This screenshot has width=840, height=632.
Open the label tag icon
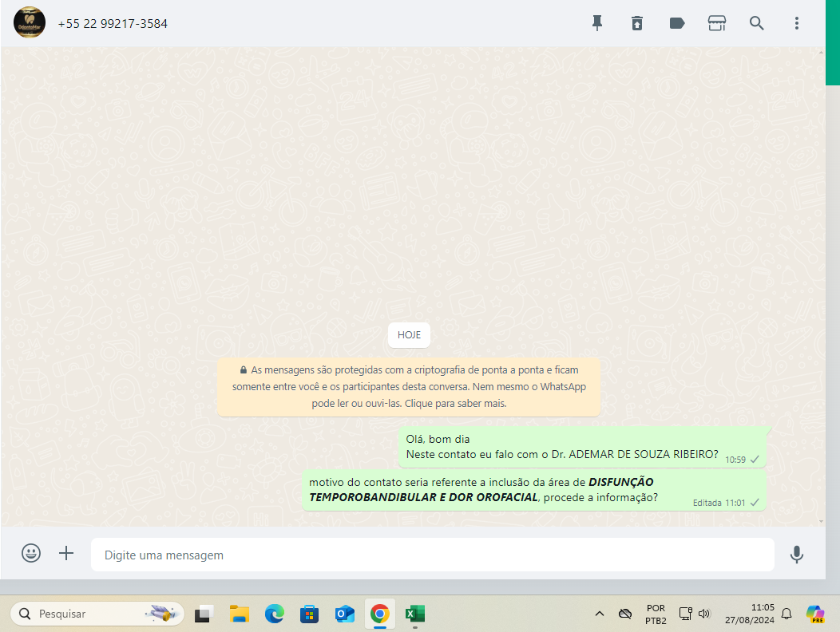point(677,23)
